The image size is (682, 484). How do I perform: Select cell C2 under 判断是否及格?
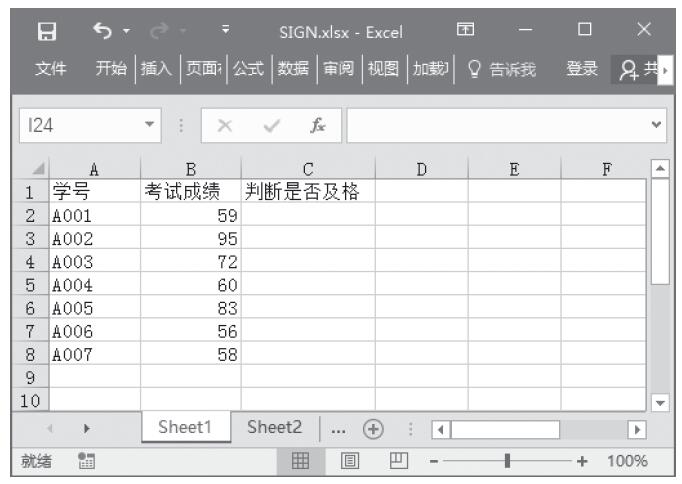[x=308, y=213]
